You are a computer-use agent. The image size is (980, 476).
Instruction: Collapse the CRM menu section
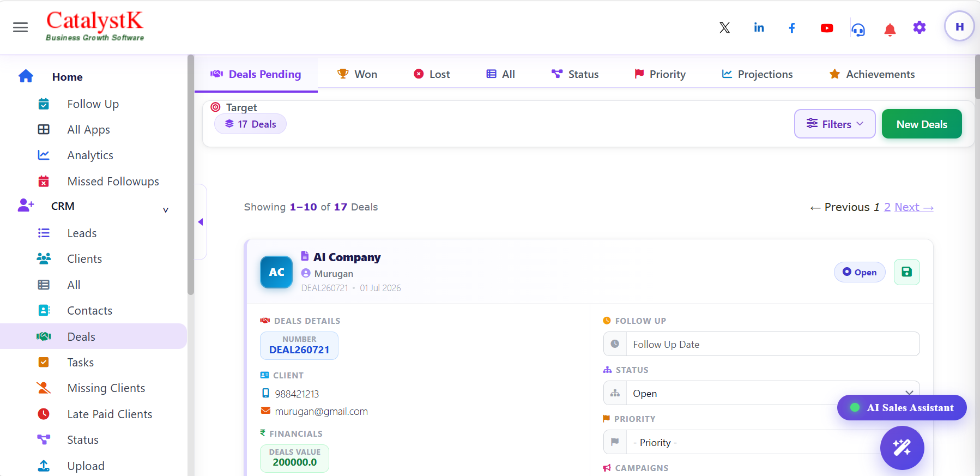pyautogui.click(x=166, y=210)
